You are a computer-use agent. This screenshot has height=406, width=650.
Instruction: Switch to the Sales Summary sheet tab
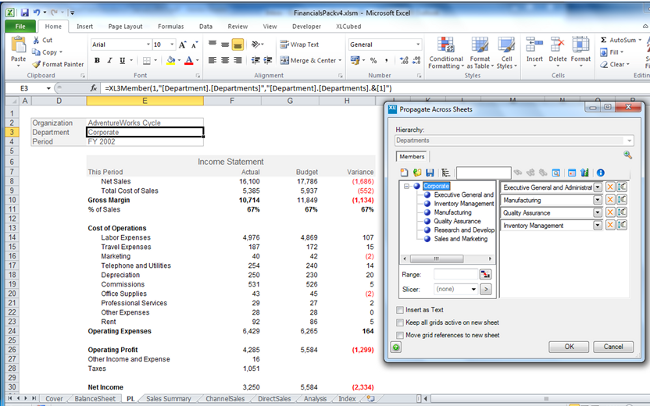[x=168, y=398]
